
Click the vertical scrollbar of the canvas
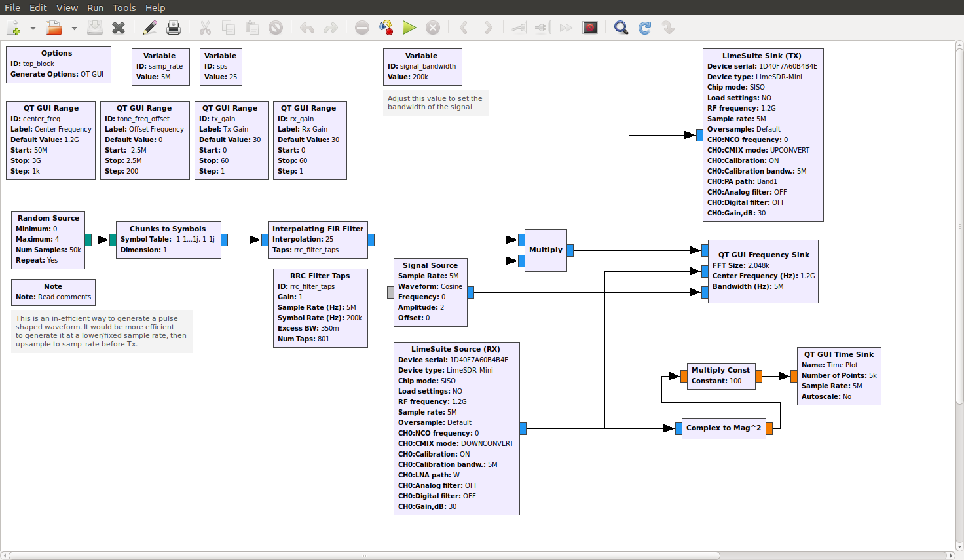pos(959,226)
